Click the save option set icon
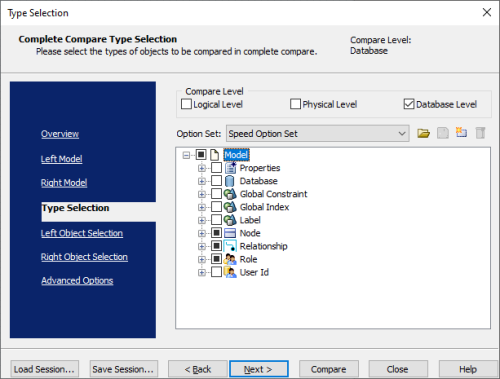Screen dimensions: 500x379 point(443,133)
